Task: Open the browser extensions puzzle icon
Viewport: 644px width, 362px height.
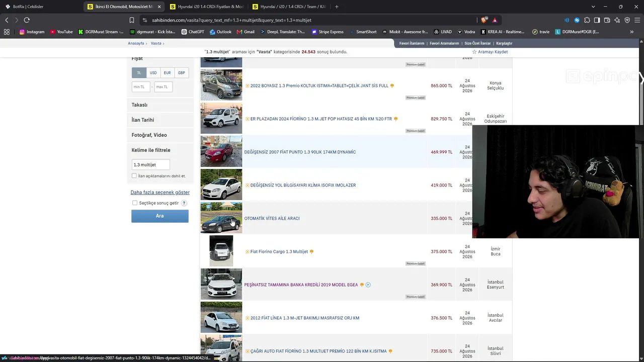Action: pyautogui.click(x=587, y=20)
